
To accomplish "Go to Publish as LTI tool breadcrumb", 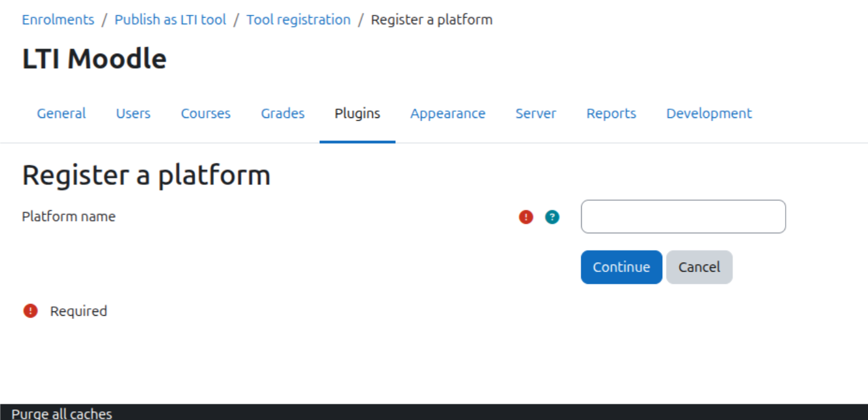I will coord(170,20).
